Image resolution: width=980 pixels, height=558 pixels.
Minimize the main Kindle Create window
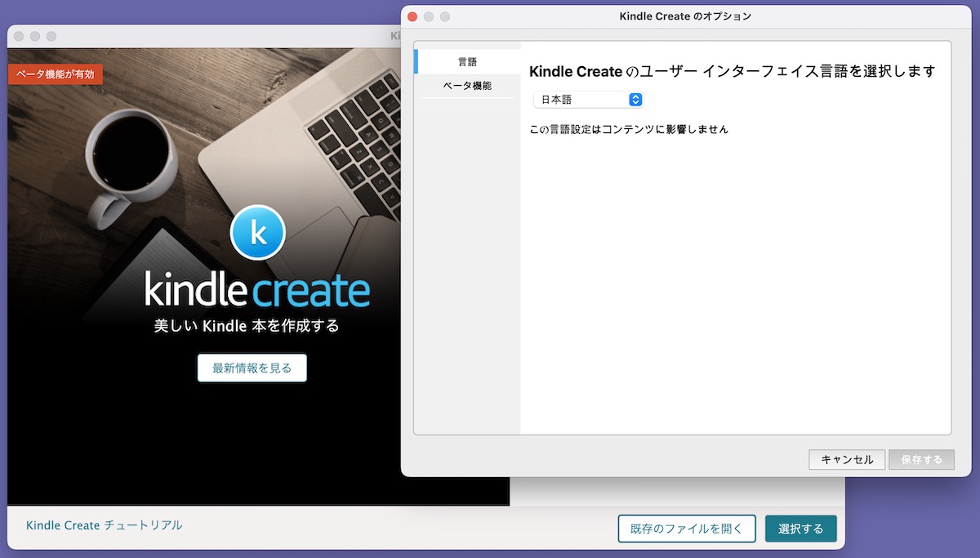pyautogui.click(x=35, y=36)
